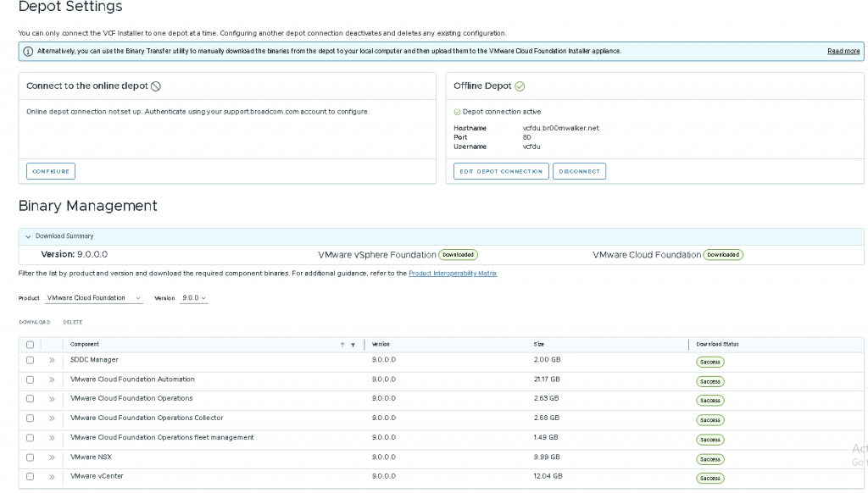Click the VMware NSX component name
Viewport: 868px width, 493px height.
pos(91,457)
